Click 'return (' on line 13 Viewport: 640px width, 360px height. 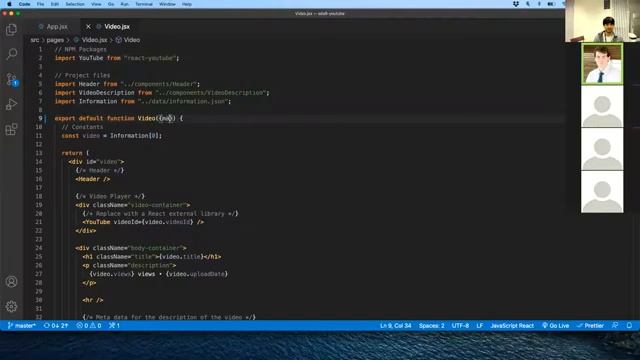point(75,153)
